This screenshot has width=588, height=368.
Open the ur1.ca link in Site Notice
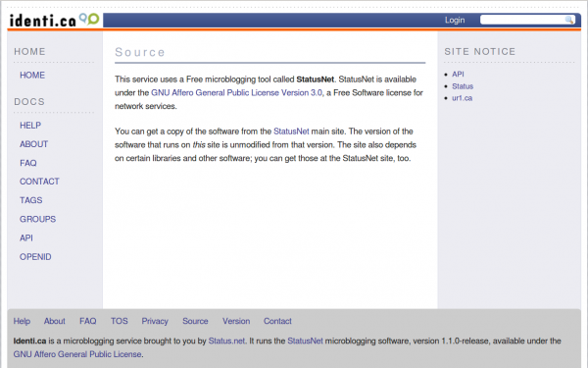(x=462, y=98)
